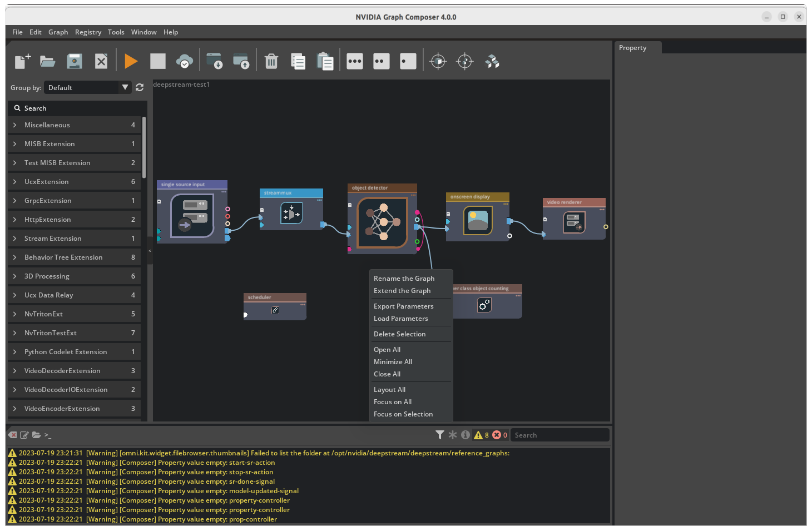Select the video renderer node
Screen dimensions: 812x531
[574, 219]
